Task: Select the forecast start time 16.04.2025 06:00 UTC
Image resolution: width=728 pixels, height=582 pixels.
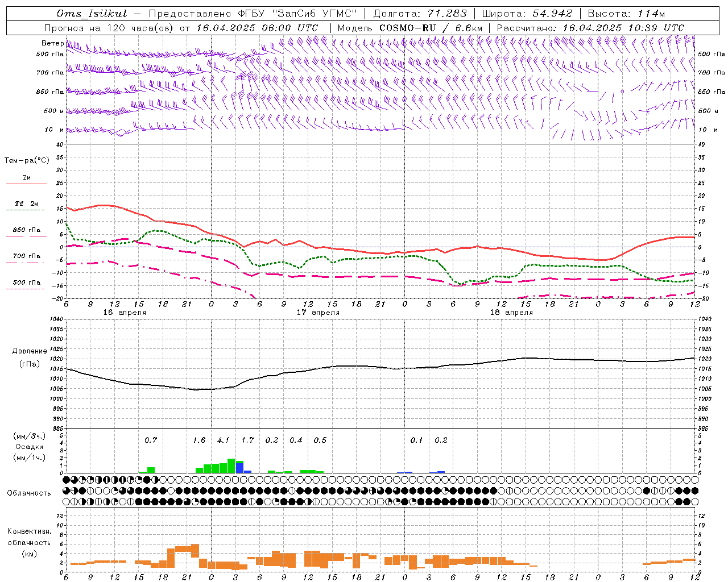Action: click(x=257, y=28)
